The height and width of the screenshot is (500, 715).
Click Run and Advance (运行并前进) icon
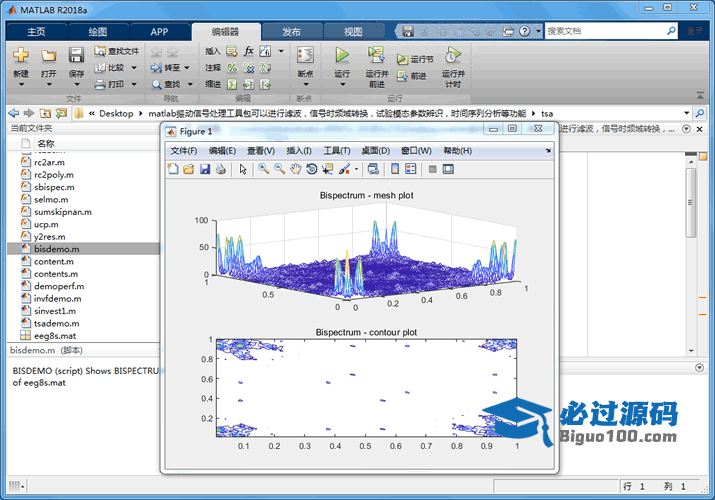tap(376, 55)
